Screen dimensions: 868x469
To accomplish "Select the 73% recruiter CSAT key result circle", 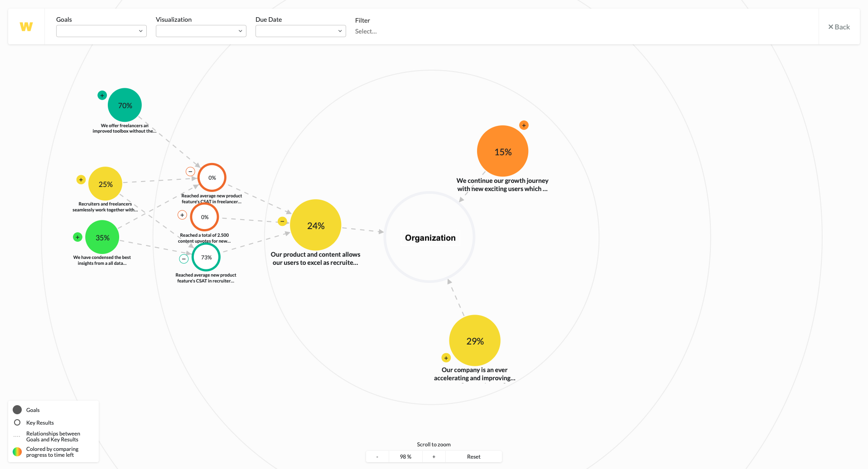I will (x=206, y=257).
